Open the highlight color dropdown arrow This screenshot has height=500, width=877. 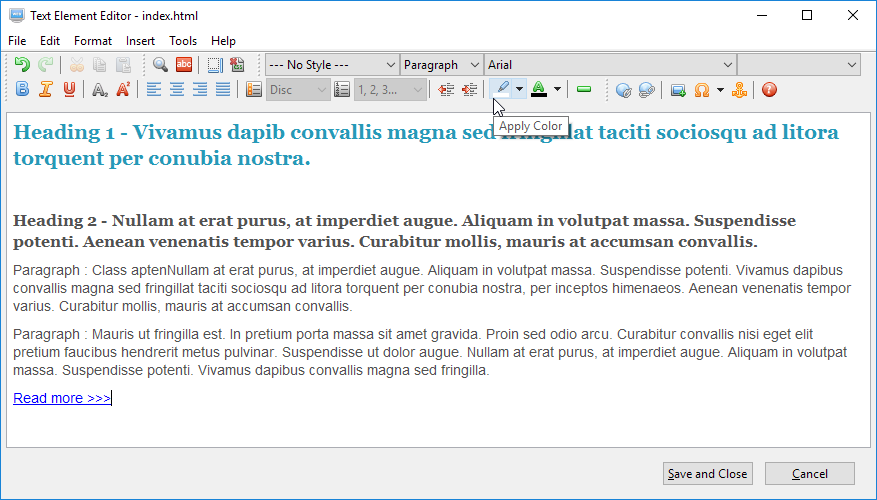point(520,89)
